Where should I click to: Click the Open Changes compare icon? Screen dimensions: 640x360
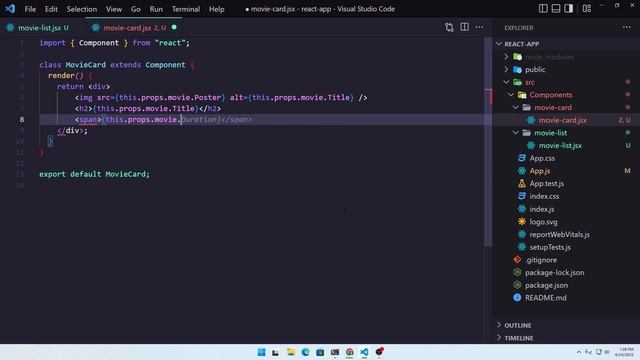[x=449, y=27]
